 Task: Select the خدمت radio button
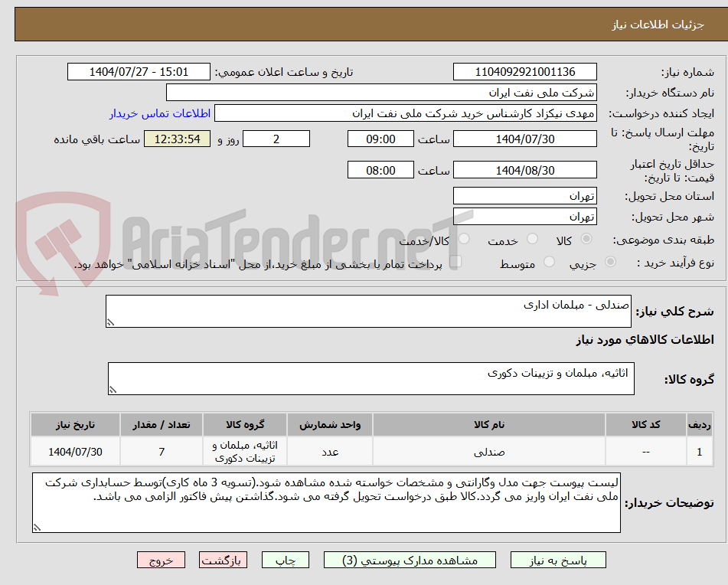pos(534,239)
